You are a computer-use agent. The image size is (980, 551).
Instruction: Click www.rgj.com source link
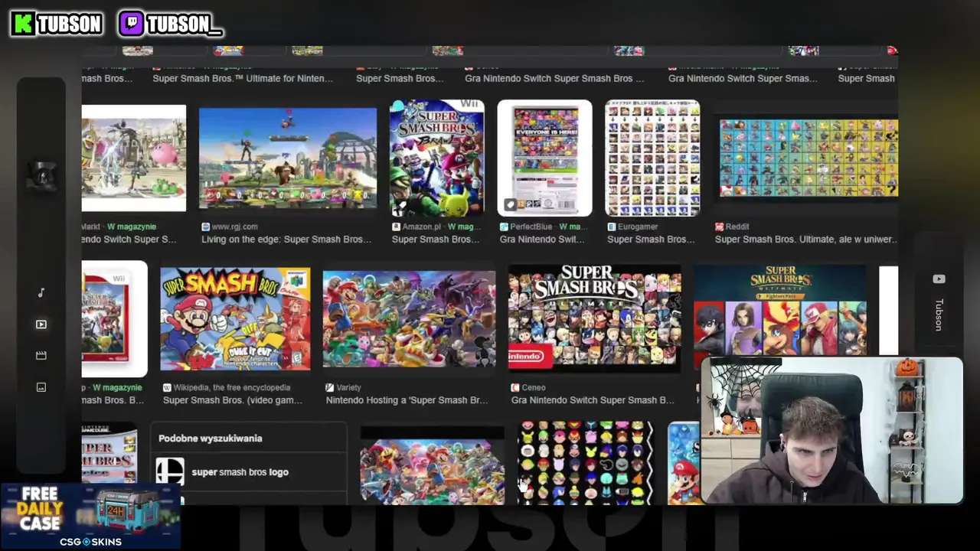234,227
